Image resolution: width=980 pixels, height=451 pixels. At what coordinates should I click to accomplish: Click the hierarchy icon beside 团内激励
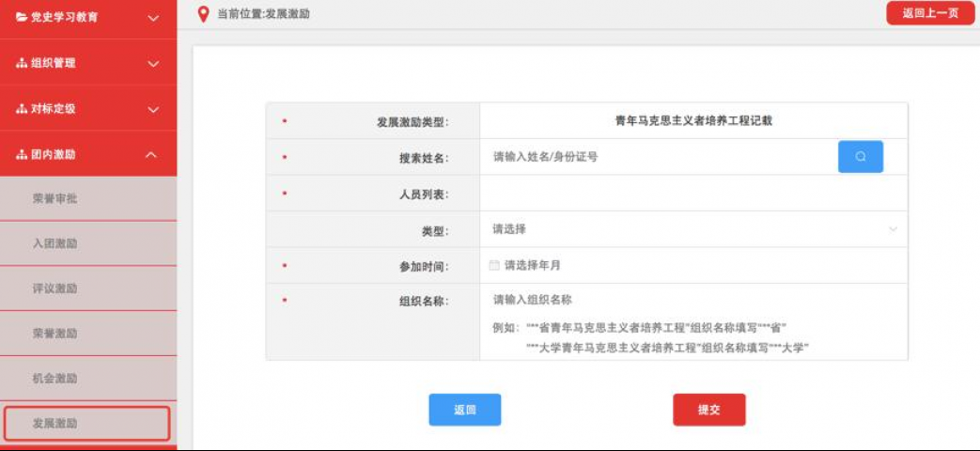pos(22,154)
